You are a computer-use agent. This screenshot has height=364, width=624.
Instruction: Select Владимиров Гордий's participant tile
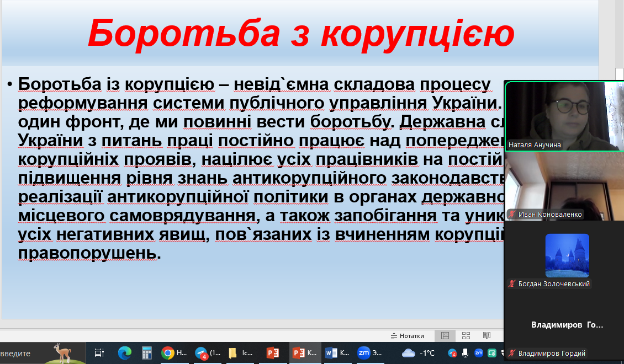[x=564, y=325]
